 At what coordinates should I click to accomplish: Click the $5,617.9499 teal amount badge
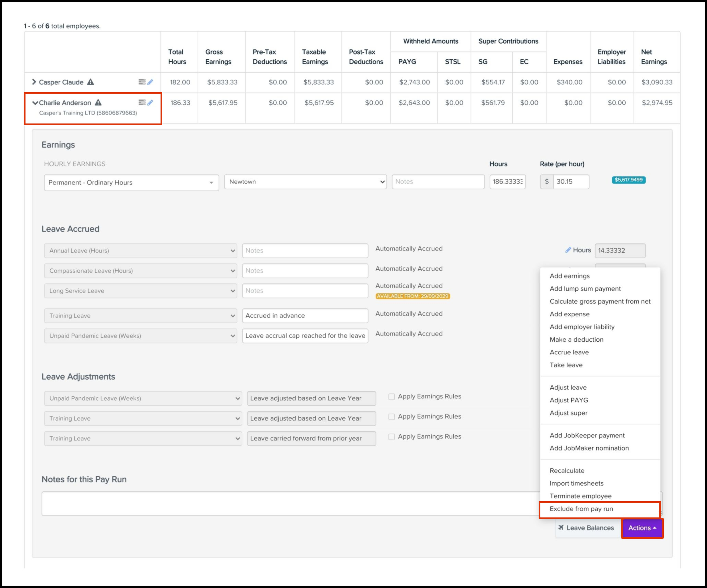coord(628,180)
